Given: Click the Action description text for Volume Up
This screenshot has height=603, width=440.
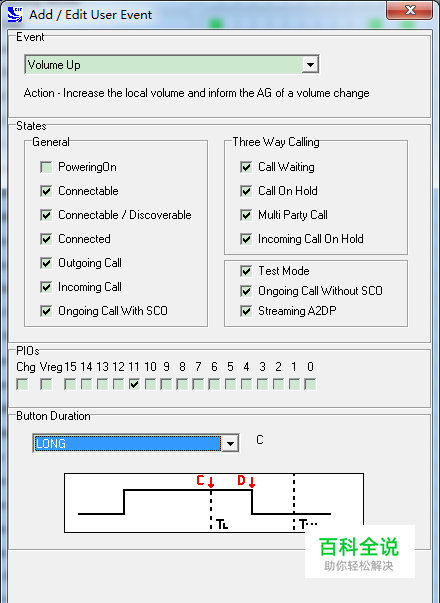Looking at the screenshot, I should [197, 93].
